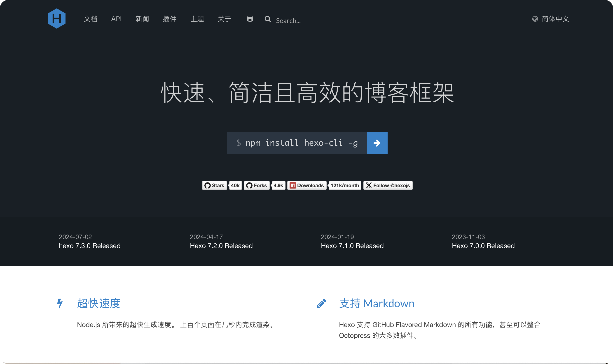Click the npm install hexo-cli command box
Viewport: 613px width, 364px height.
[297, 143]
